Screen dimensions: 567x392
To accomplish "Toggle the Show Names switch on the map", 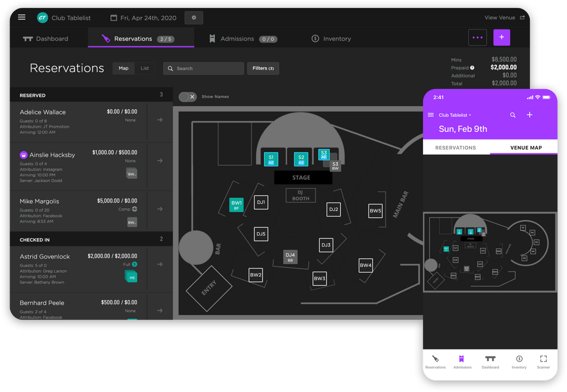I will coord(187,97).
